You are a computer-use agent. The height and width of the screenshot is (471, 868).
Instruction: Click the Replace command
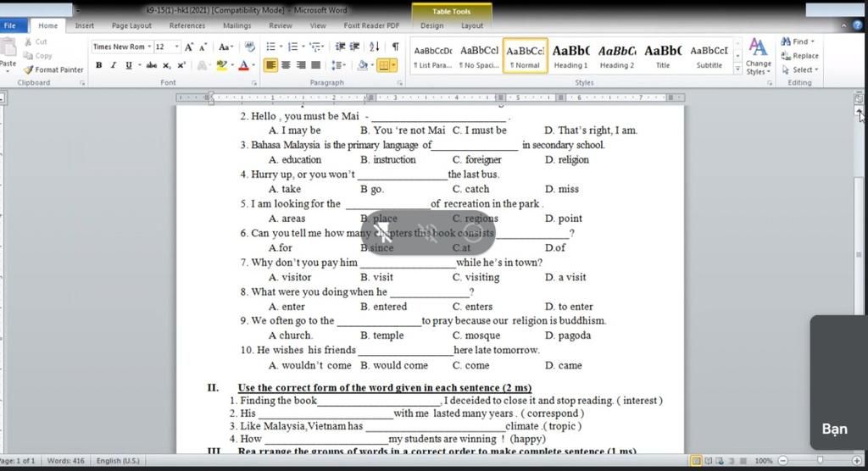pyautogui.click(x=799, y=56)
